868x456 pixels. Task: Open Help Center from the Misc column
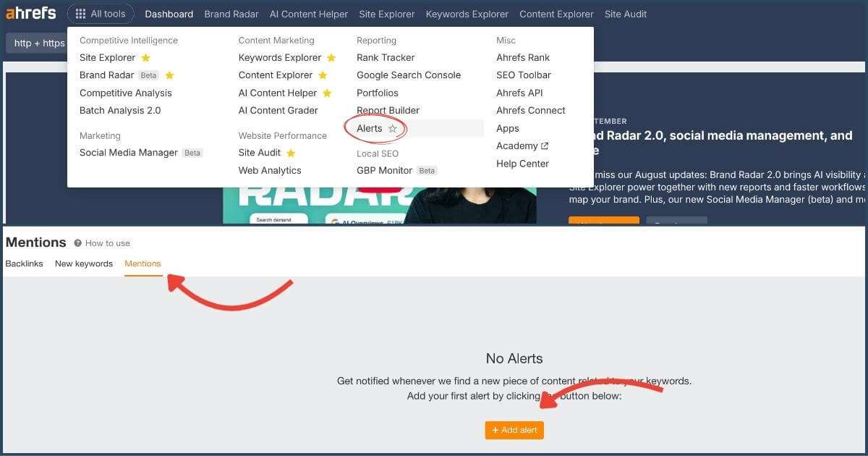522,164
